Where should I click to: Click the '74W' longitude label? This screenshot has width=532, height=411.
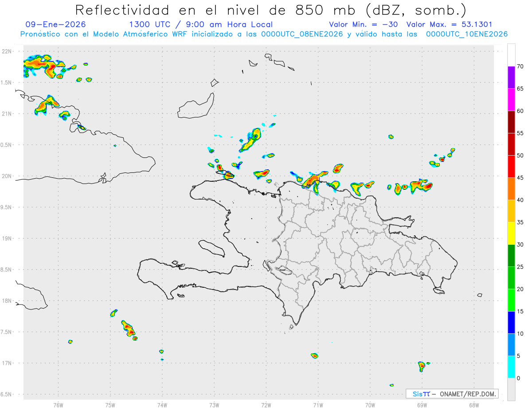coord(162,405)
